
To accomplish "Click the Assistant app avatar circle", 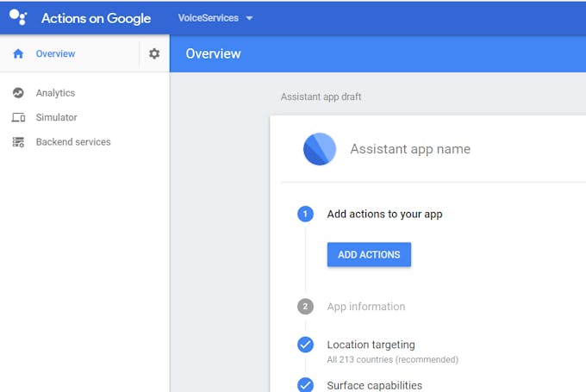I will (320, 149).
